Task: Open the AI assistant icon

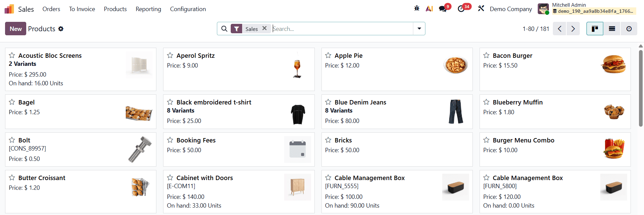Action: pos(429,8)
